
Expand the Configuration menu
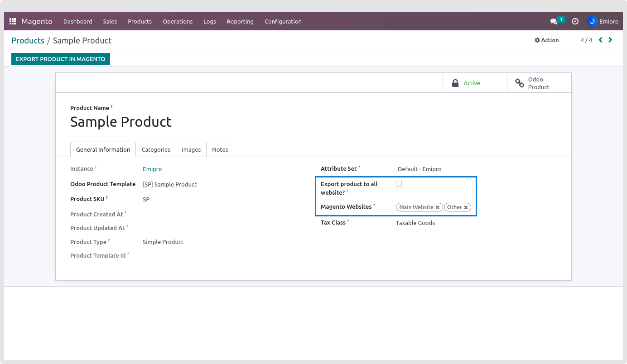[283, 21]
